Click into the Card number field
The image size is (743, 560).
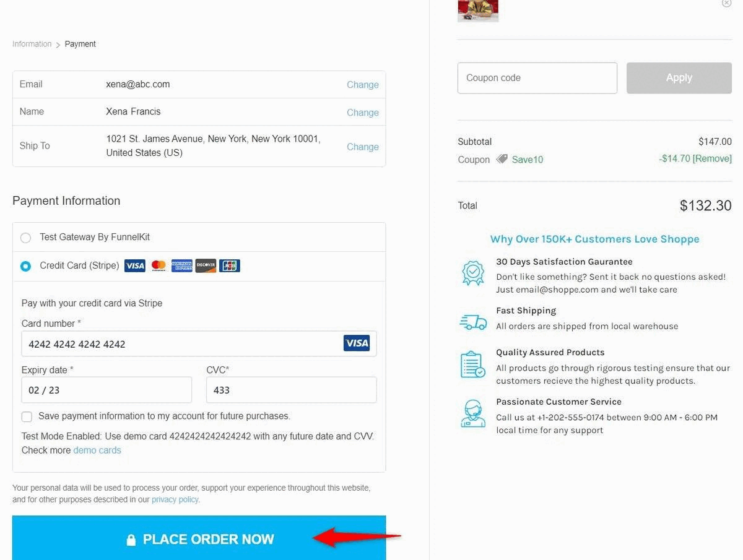point(199,343)
